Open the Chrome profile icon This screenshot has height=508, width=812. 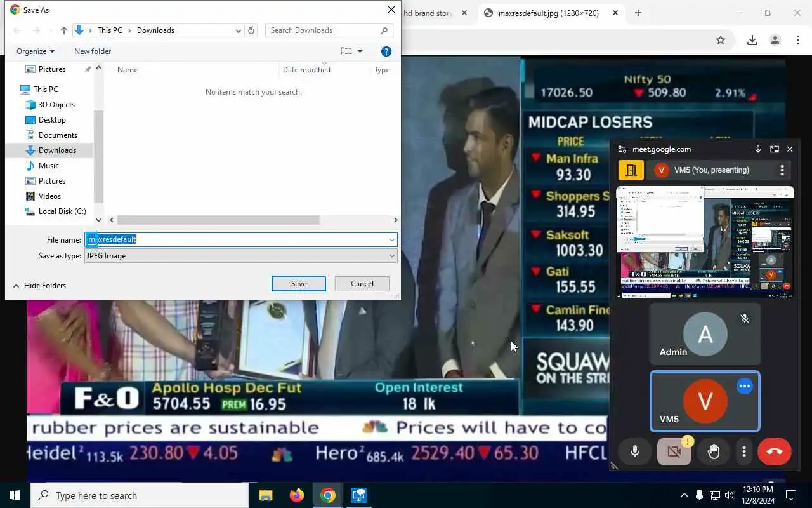775,40
